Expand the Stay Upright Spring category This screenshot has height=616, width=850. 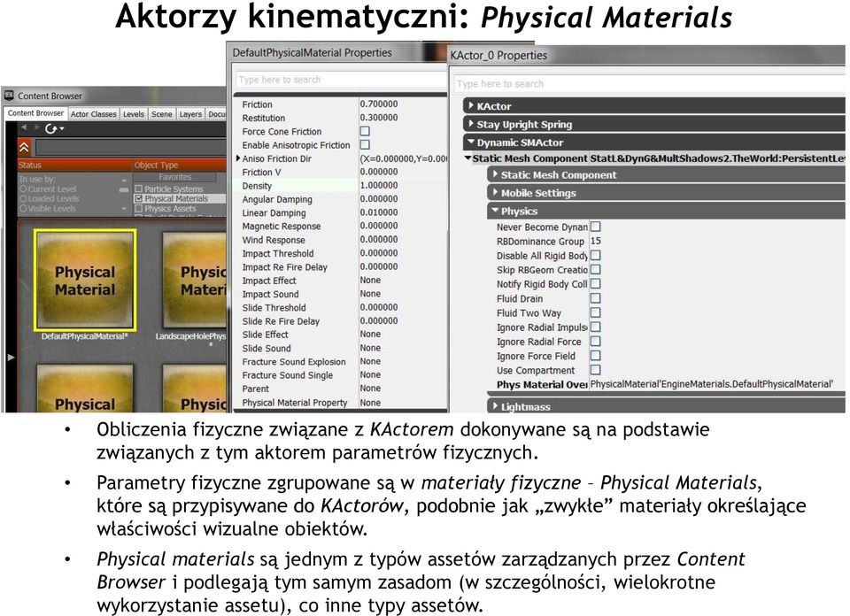point(471,124)
